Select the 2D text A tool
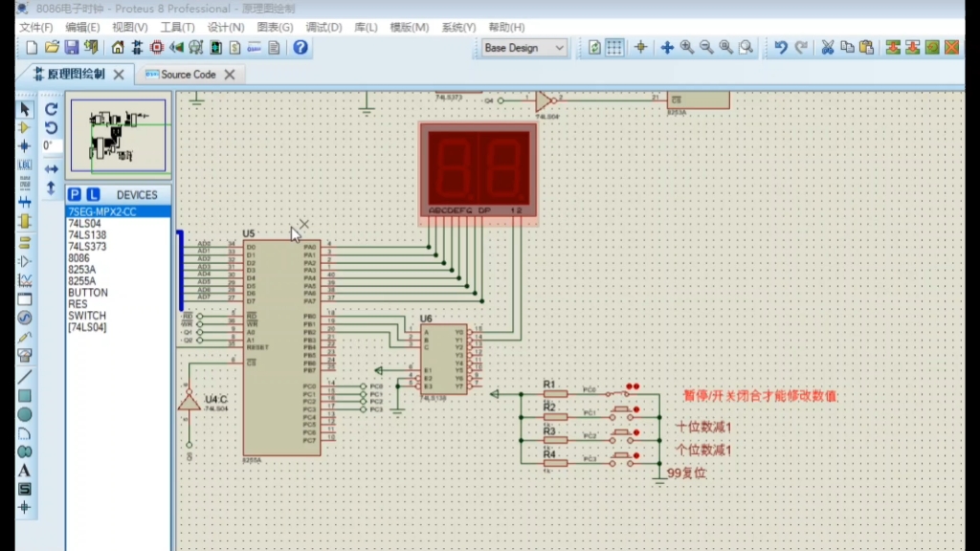This screenshot has height=551, width=980. tap(24, 471)
